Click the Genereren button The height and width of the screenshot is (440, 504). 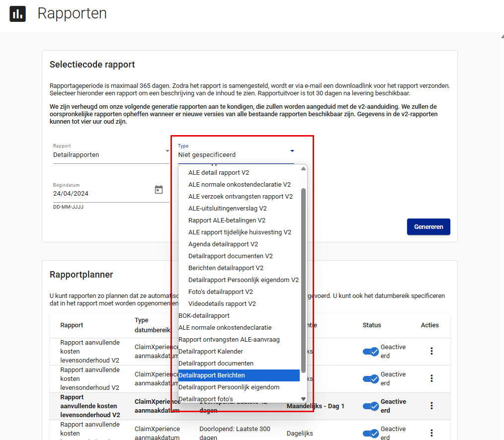click(x=428, y=227)
